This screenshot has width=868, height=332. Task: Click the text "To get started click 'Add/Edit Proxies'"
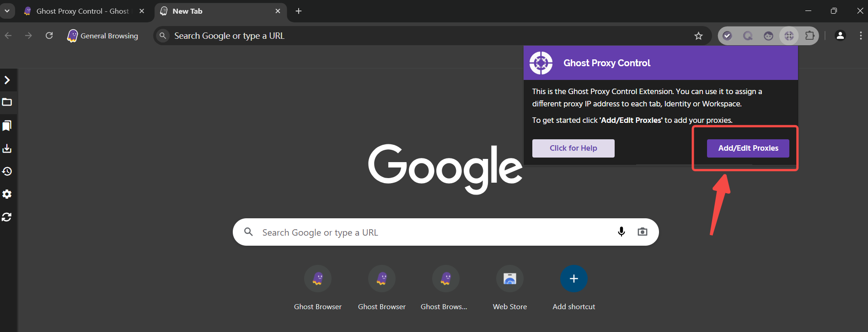pyautogui.click(x=597, y=121)
